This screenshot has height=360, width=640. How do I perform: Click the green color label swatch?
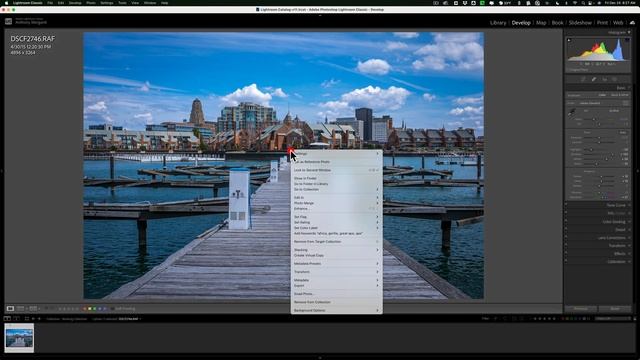pos(95,309)
